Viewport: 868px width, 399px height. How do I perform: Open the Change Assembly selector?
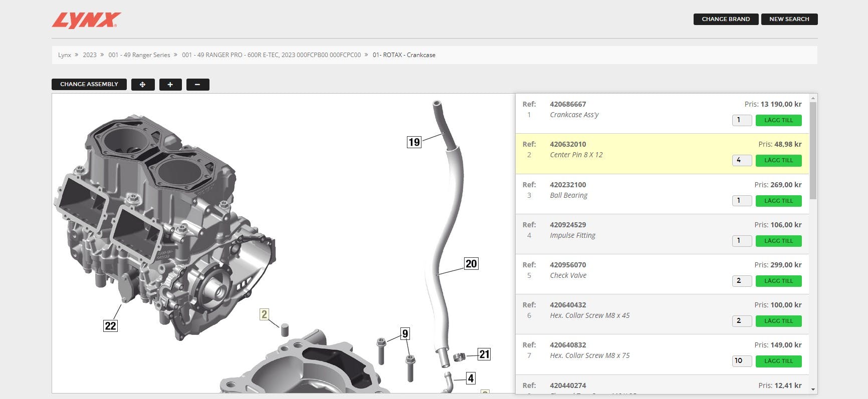(89, 84)
